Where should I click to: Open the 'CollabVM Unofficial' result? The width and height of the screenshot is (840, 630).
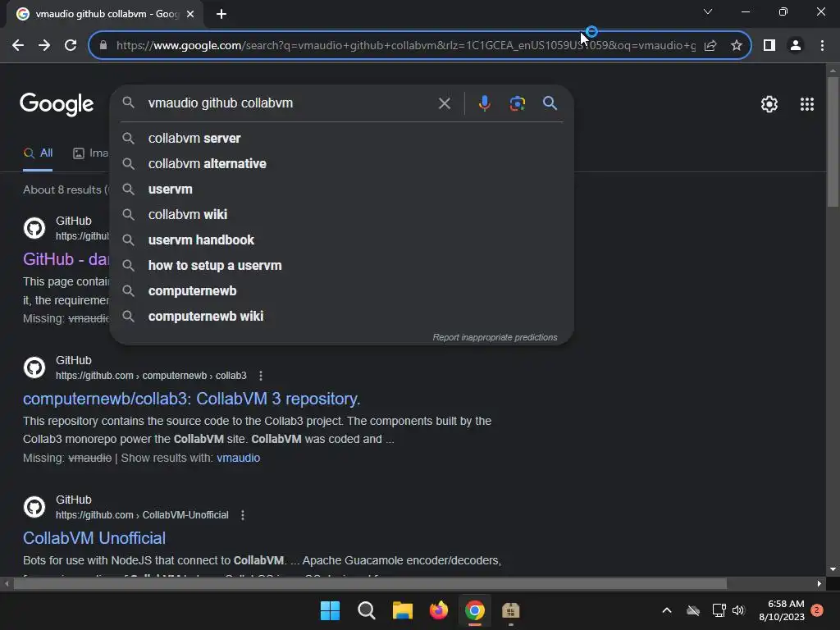94,538
